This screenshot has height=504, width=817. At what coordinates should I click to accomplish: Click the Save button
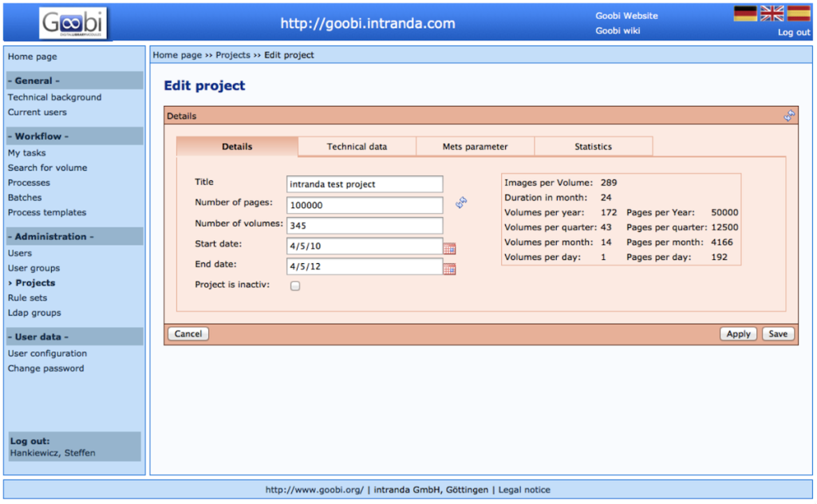click(778, 334)
